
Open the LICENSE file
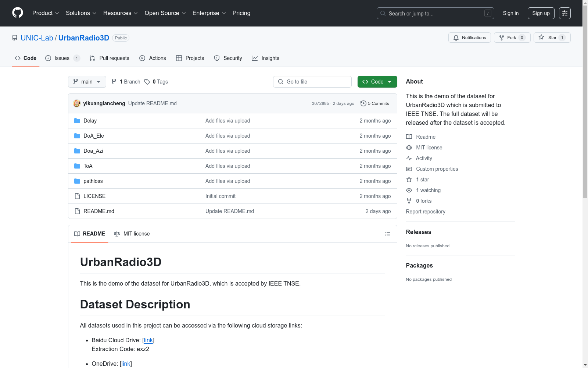click(x=94, y=196)
